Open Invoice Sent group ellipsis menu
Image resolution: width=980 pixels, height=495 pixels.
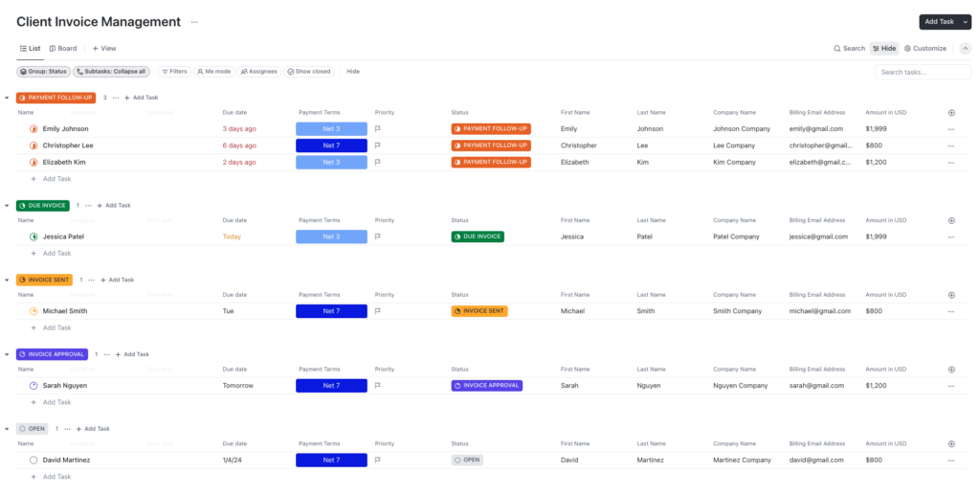coord(92,280)
